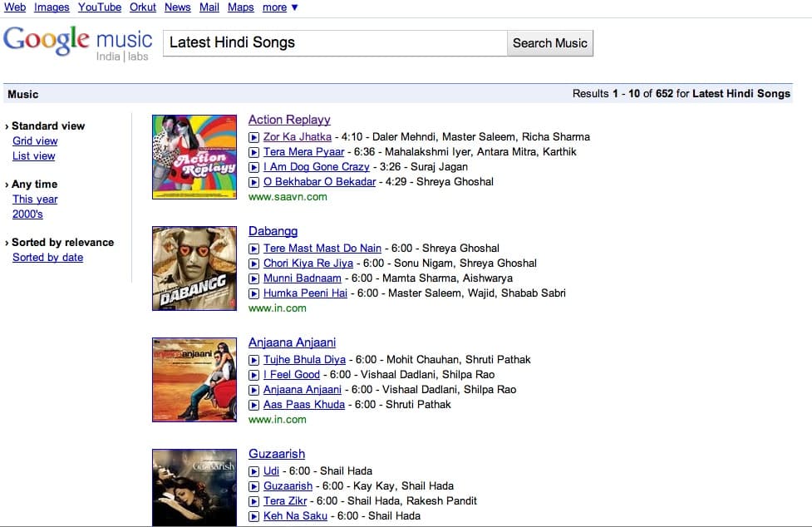Click the Anjaana Anjaani album cover thumbnail
This screenshot has width=812, height=527.
tap(194, 380)
